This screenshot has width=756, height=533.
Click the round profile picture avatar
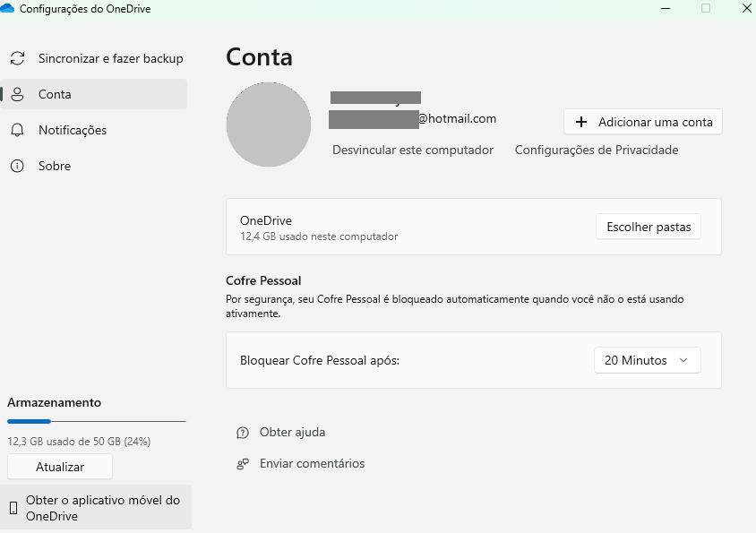click(269, 125)
